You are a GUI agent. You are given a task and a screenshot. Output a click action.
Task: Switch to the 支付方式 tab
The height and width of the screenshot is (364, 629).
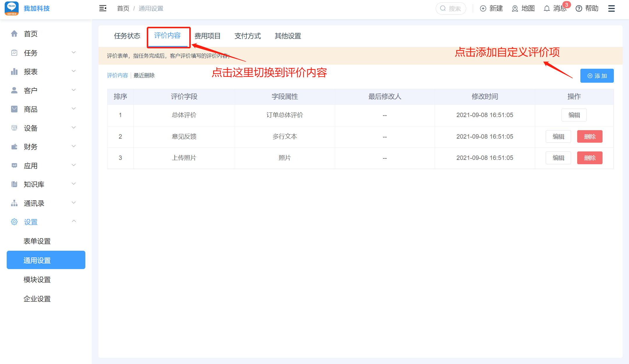pyautogui.click(x=248, y=36)
